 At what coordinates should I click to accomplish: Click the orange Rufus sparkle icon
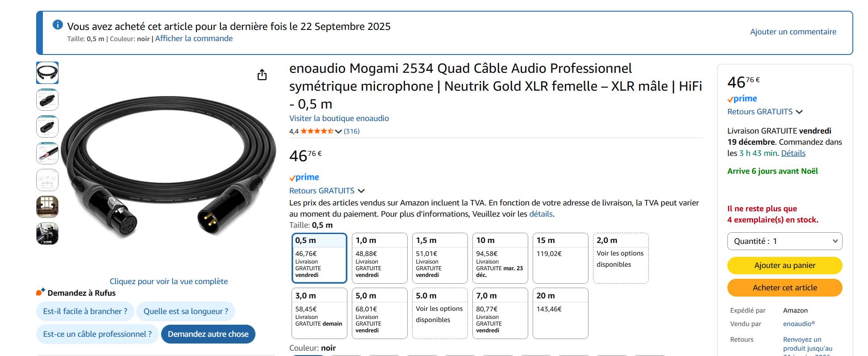[41, 292]
